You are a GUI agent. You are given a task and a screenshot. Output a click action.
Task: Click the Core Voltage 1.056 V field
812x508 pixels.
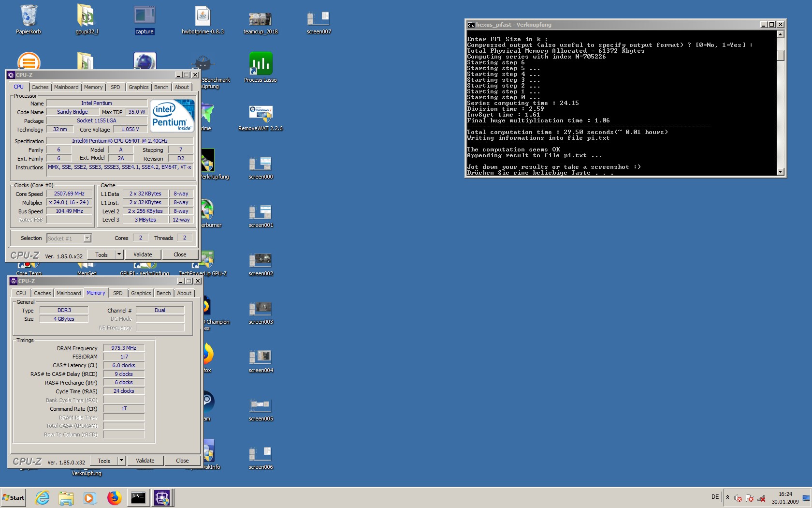click(x=130, y=129)
